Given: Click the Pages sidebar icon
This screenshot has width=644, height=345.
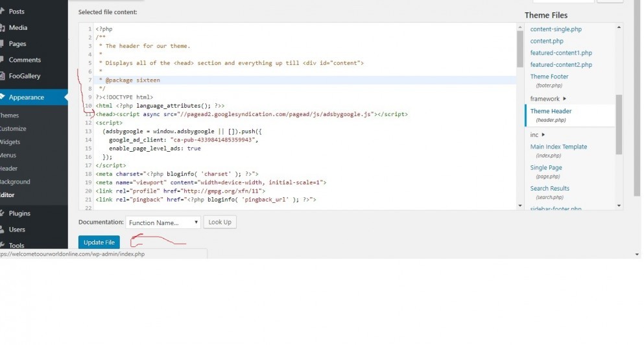Looking at the screenshot, I should click(2, 43).
